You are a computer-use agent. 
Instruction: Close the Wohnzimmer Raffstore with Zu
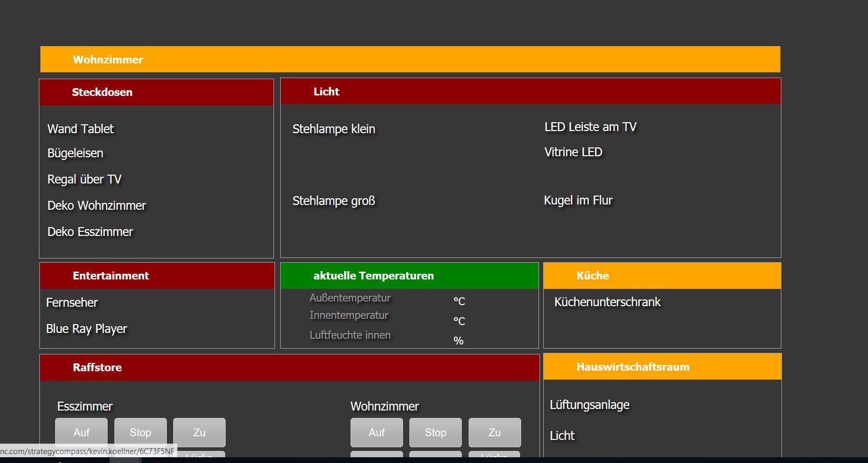pos(495,433)
